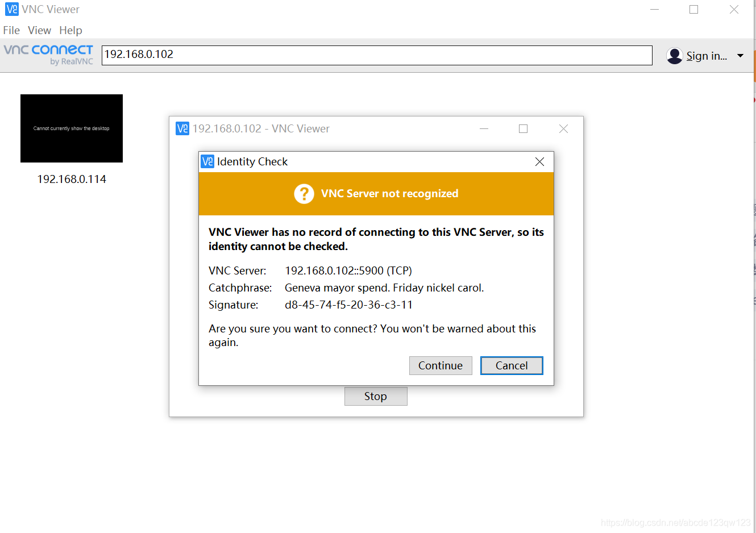
Task: Click the Sign in... link
Action: point(707,56)
